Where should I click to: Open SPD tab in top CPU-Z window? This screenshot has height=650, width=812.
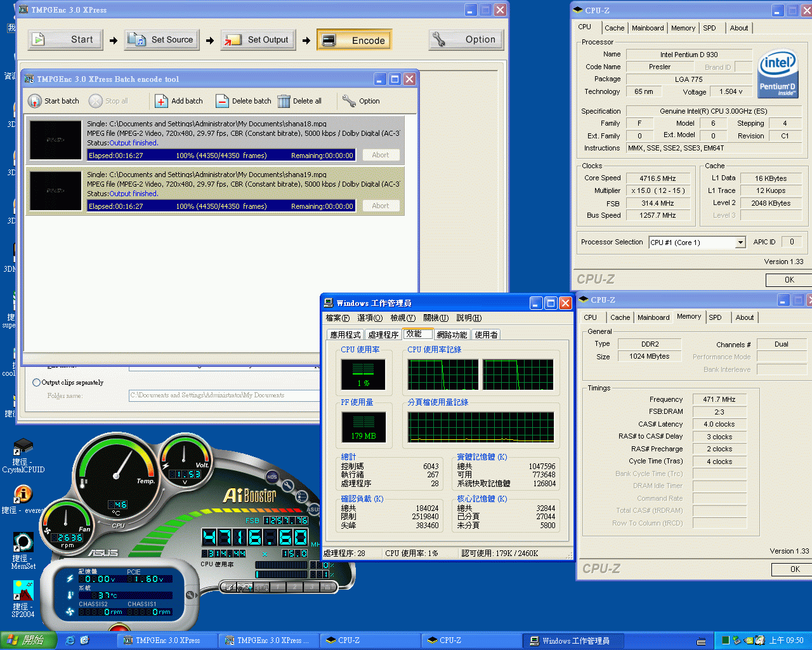pos(709,28)
